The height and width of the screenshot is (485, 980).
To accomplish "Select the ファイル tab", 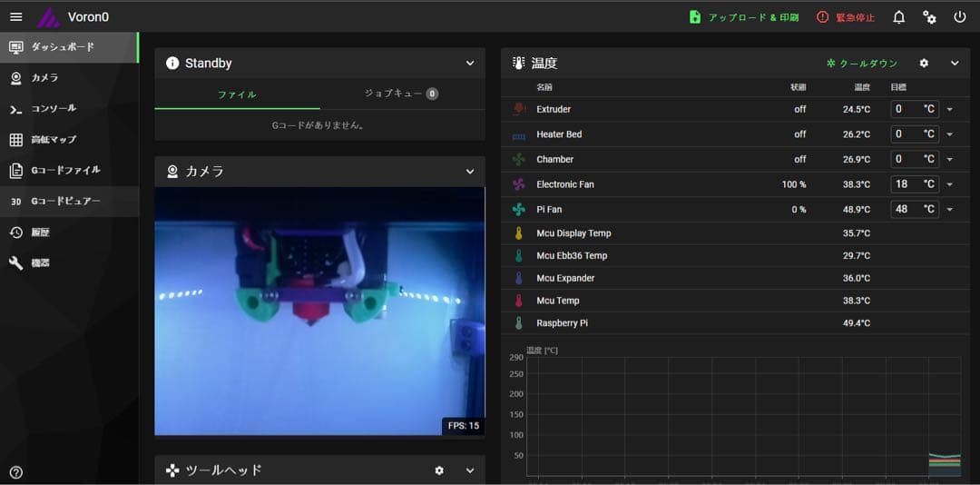I will [237, 94].
